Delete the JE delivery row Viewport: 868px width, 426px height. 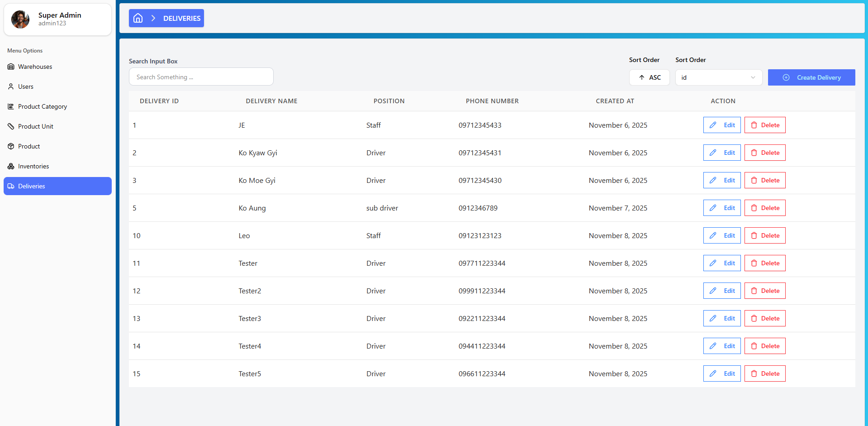pyautogui.click(x=765, y=125)
